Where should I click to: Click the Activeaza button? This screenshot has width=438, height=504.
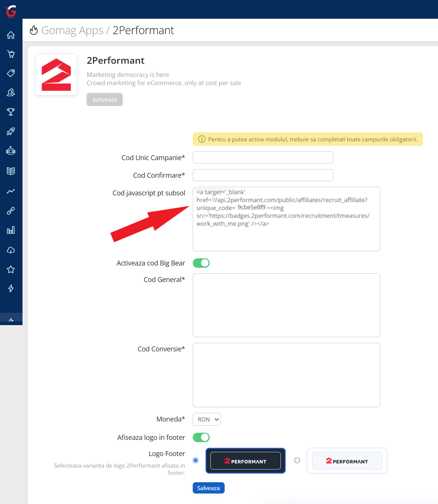pos(105,100)
